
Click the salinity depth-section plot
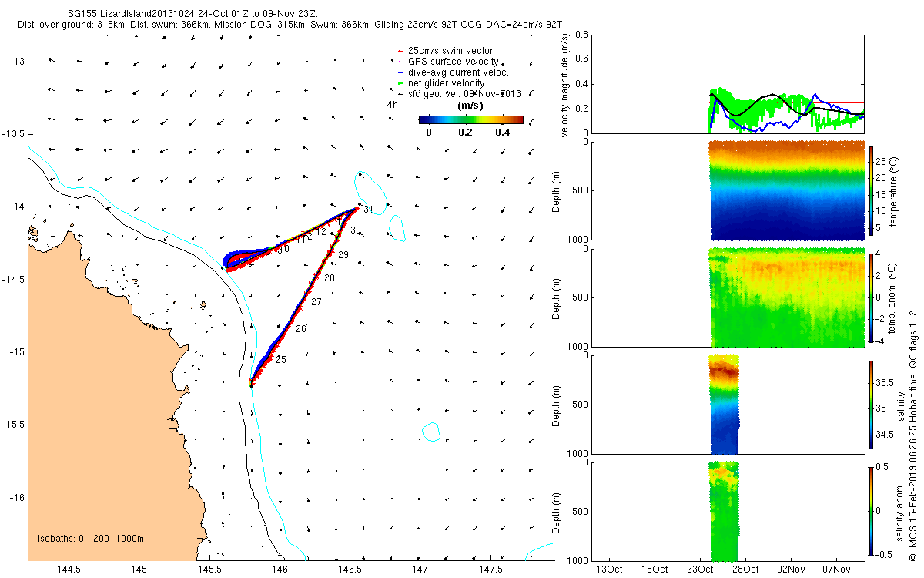(725, 404)
